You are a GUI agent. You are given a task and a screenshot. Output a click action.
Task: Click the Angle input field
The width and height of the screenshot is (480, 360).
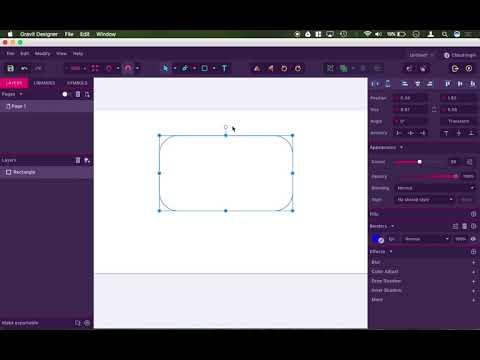(x=411, y=121)
